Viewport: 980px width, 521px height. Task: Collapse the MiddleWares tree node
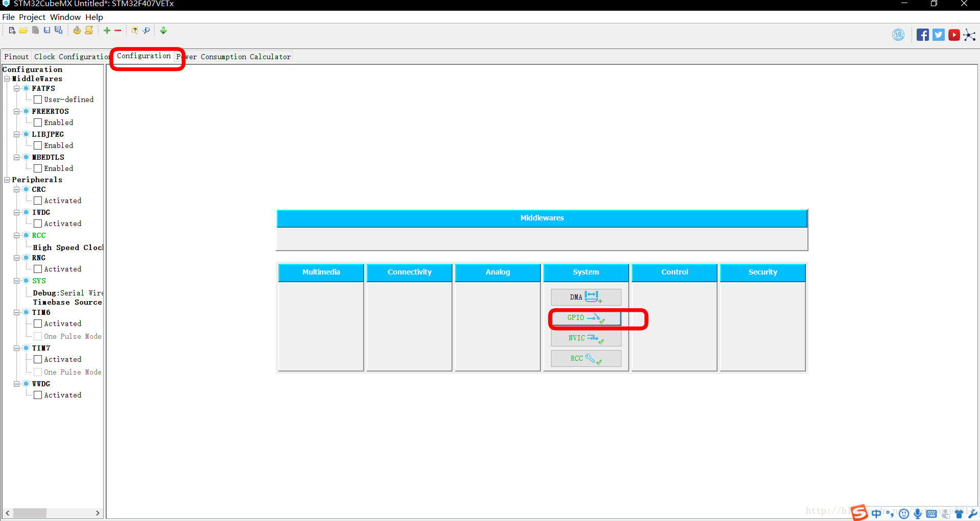click(x=7, y=79)
